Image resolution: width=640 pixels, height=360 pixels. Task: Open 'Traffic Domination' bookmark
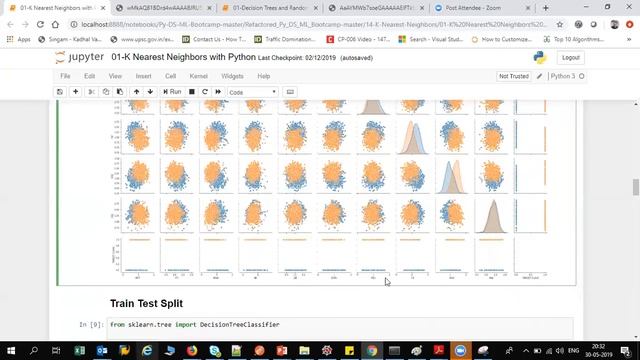click(x=285, y=39)
